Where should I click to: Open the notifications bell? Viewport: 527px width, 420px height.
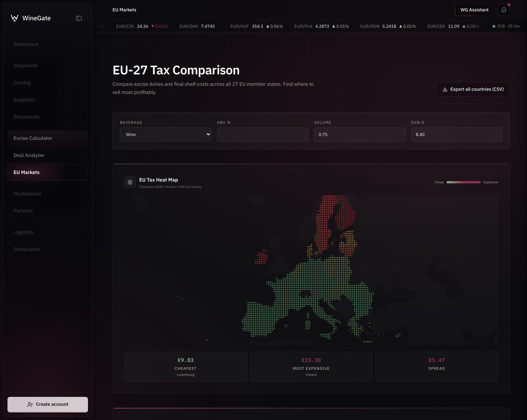(x=503, y=10)
